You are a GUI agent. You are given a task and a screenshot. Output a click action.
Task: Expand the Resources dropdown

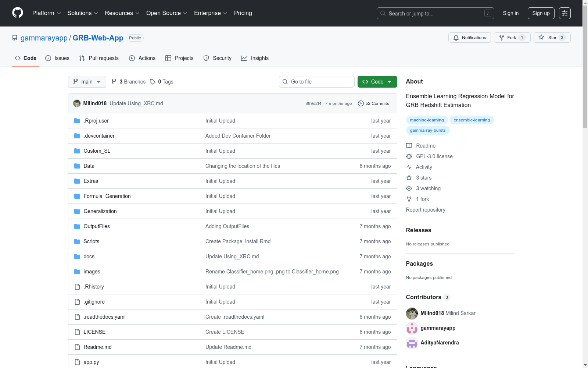click(122, 13)
